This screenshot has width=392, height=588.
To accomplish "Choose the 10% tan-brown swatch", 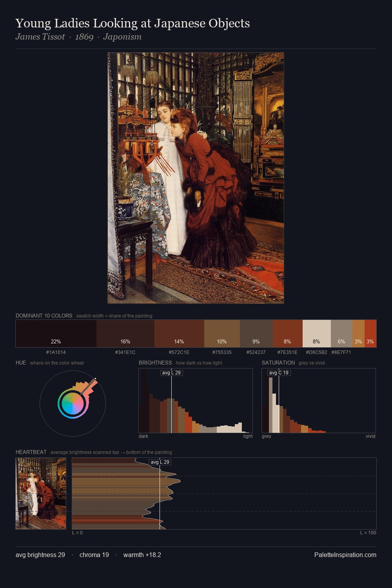I will coord(222,334).
